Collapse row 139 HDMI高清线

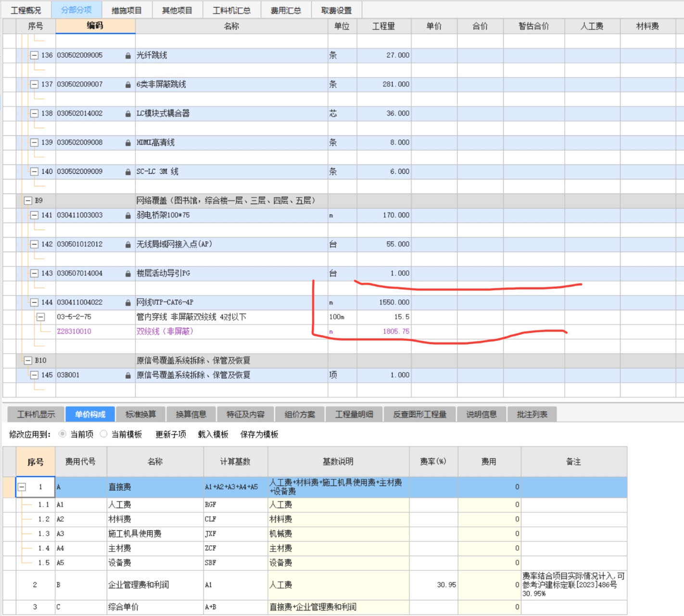click(34, 142)
